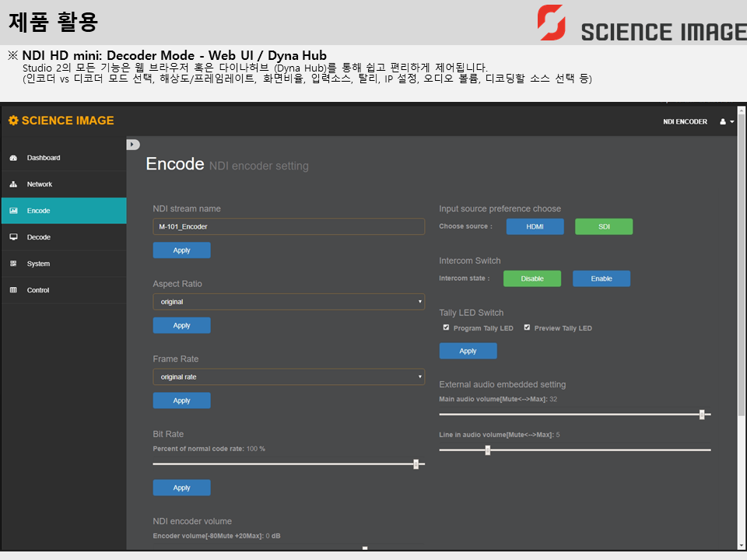Choose SDI as input source
Viewport: 747px width, 560px height.
[x=604, y=226]
